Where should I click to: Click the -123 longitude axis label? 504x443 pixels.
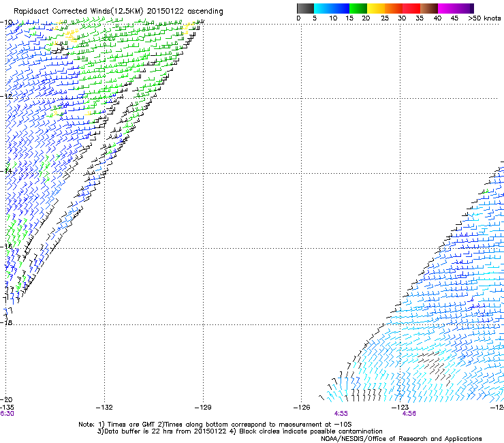point(400,408)
